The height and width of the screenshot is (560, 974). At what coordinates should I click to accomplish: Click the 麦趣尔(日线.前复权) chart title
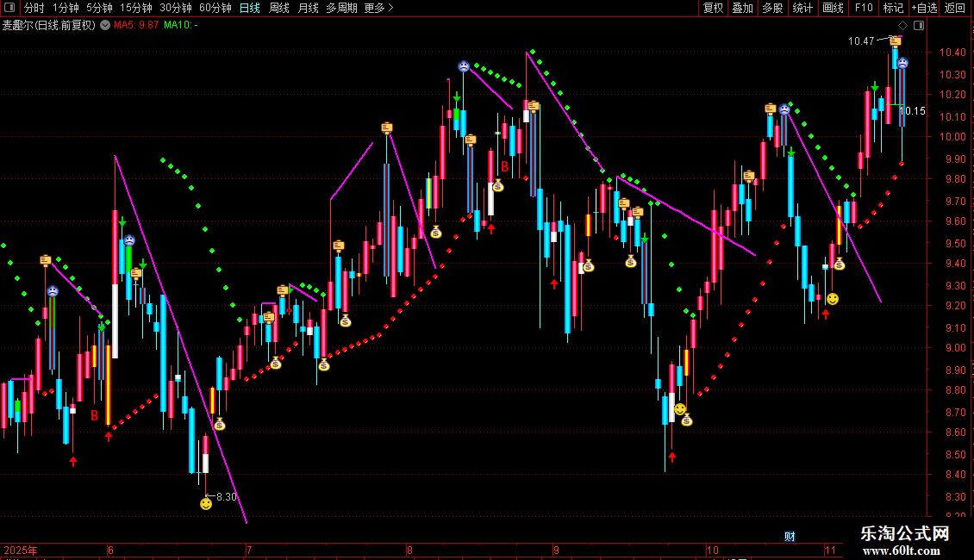coord(49,25)
